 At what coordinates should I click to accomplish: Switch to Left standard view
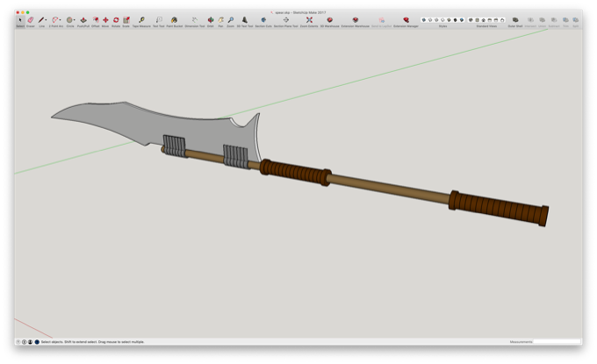point(502,20)
